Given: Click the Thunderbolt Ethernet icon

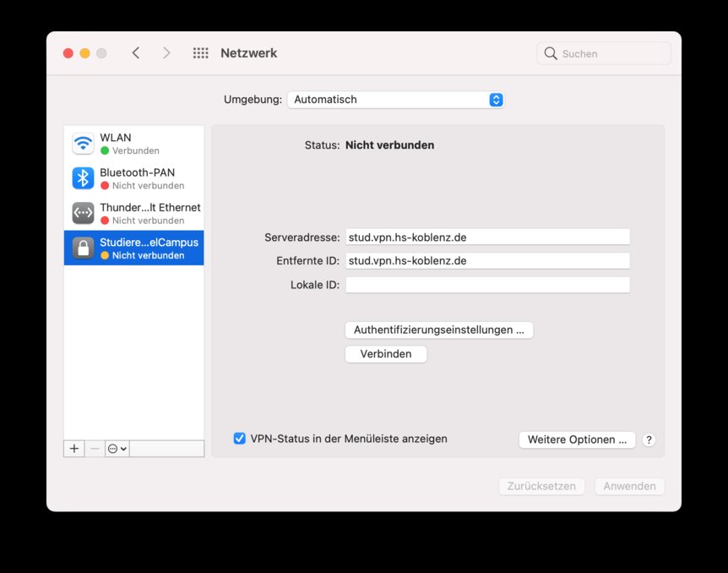Looking at the screenshot, I should 83,213.
